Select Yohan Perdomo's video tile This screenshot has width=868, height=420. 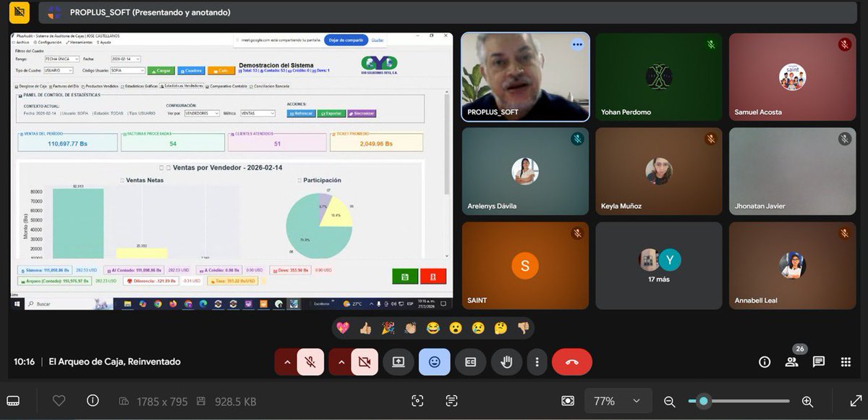[659, 77]
